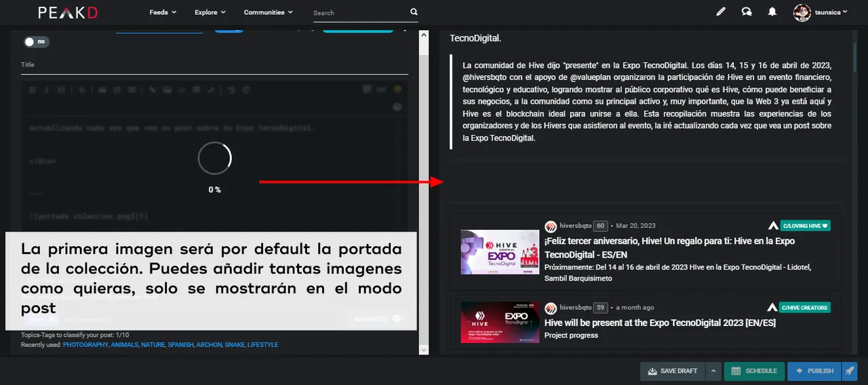Click hiversbqto avatar on Mar 20 post
The height and width of the screenshot is (385, 868).
click(551, 226)
